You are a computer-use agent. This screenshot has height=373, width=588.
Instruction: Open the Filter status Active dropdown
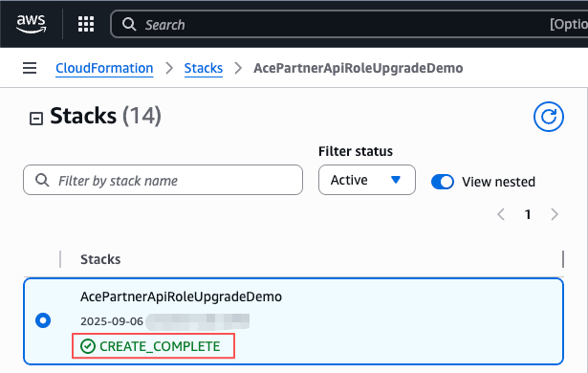367,180
